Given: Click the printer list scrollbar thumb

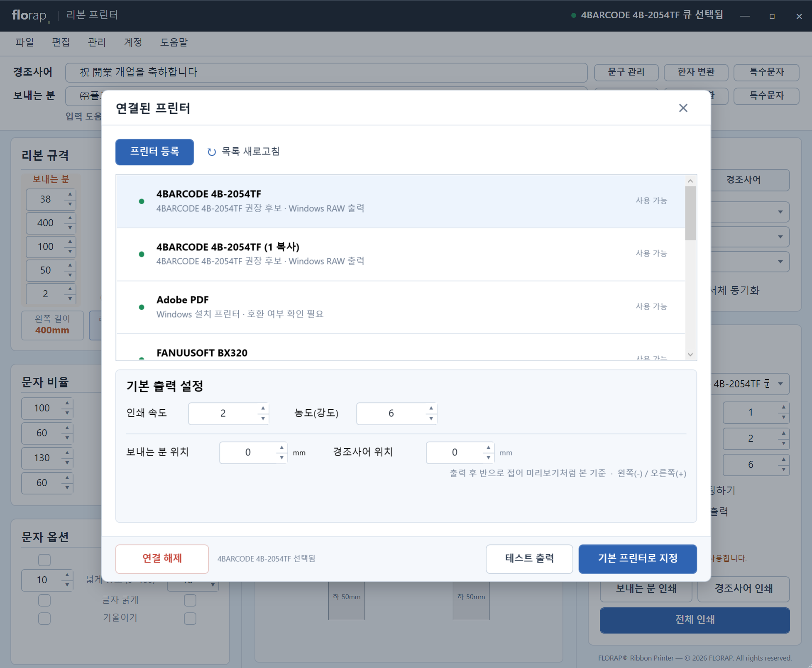Looking at the screenshot, I should pyautogui.click(x=690, y=213).
